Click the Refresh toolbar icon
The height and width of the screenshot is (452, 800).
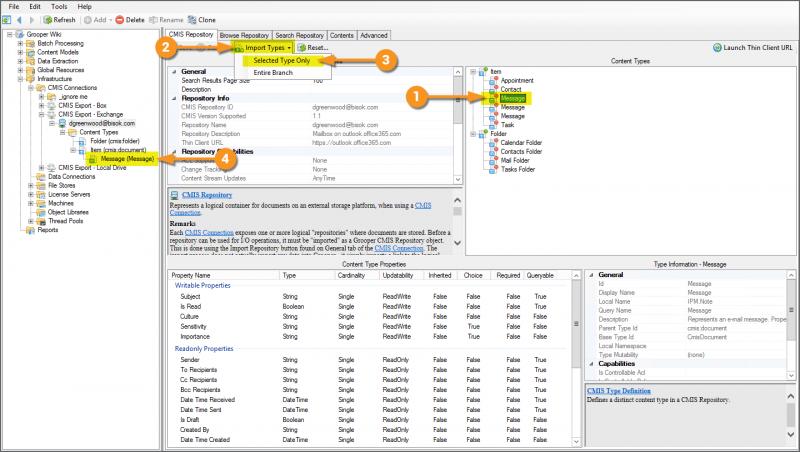tap(47, 19)
